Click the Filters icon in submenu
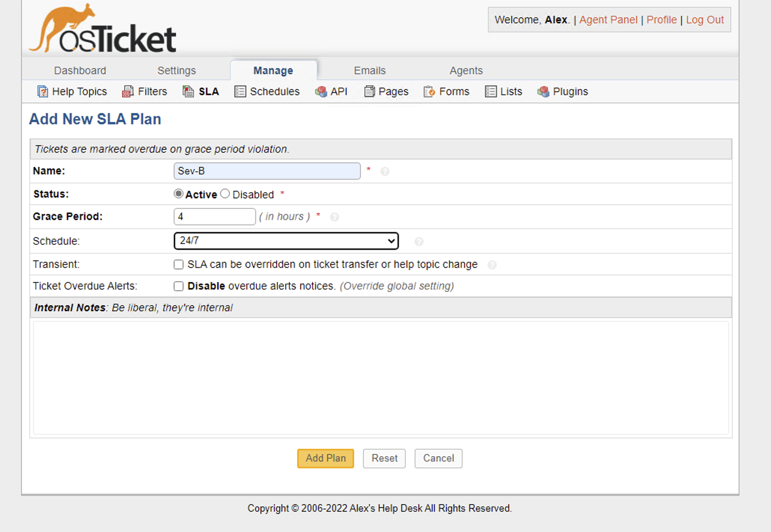Screen dimensions: 771x532 click(x=128, y=92)
